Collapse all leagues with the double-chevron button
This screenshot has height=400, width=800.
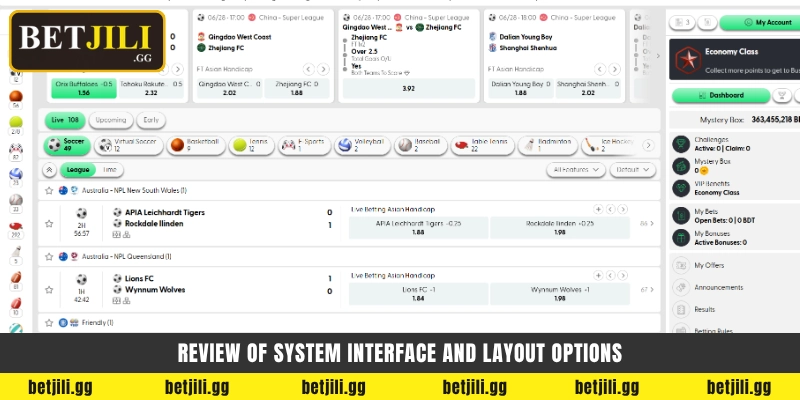[x=49, y=170]
